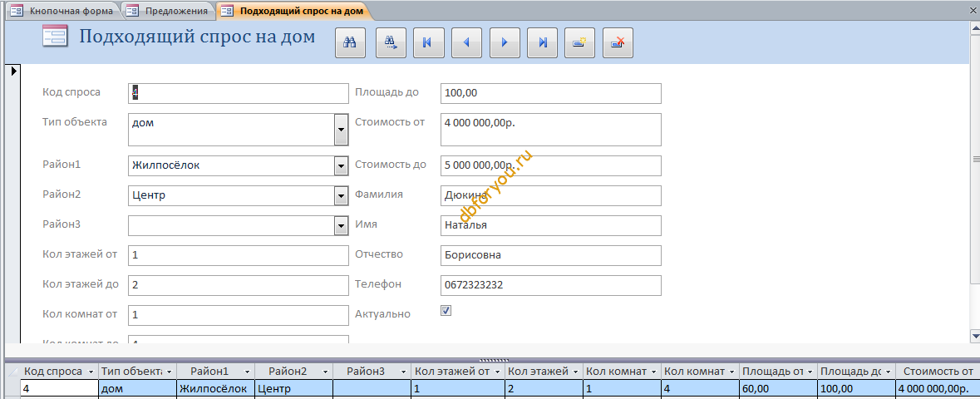Image resolution: width=980 pixels, height=399 pixels.
Task: Click the Кол этажей до field
Action: click(238, 285)
